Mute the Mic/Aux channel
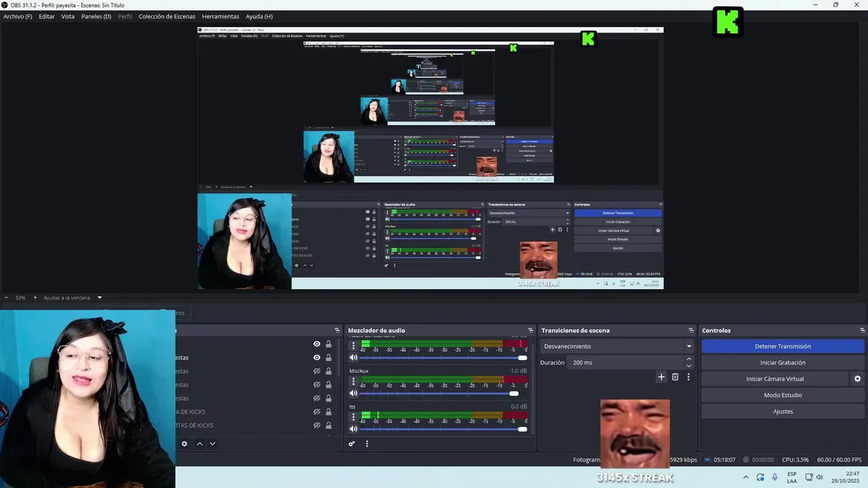 353,393
